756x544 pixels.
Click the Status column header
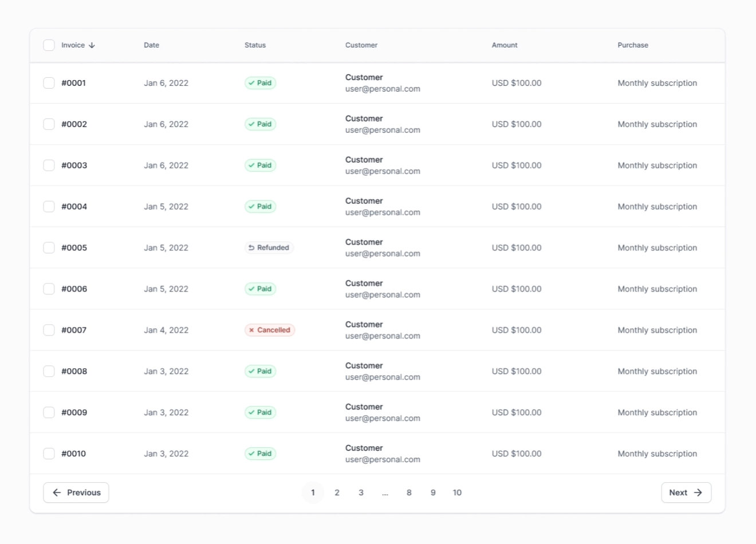point(255,45)
